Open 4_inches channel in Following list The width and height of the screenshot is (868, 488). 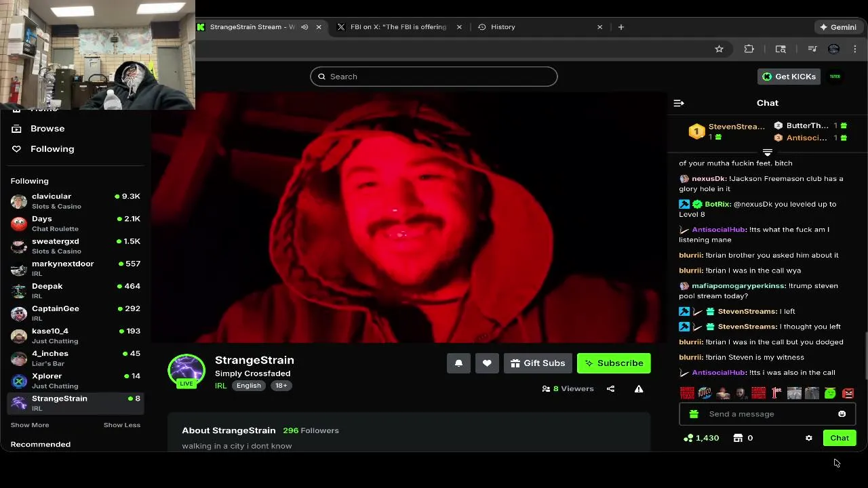tap(75, 358)
